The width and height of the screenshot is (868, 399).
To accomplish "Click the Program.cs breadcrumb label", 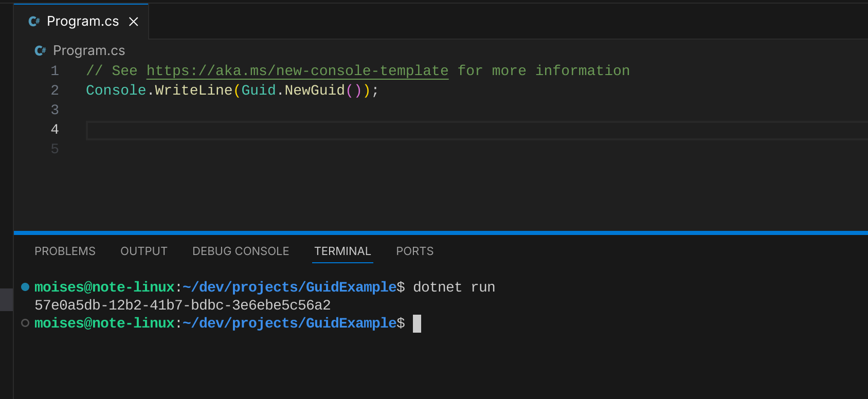I will (89, 50).
